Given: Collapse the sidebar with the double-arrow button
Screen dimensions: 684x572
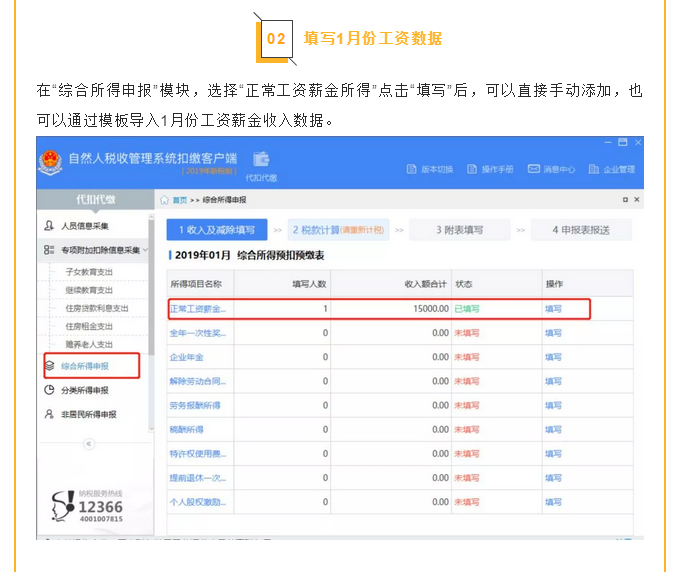Looking at the screenshot, I should point(88,443).
